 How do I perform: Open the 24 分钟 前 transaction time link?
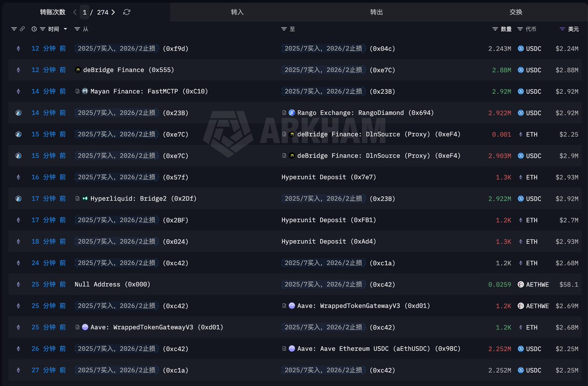[49, 263]
